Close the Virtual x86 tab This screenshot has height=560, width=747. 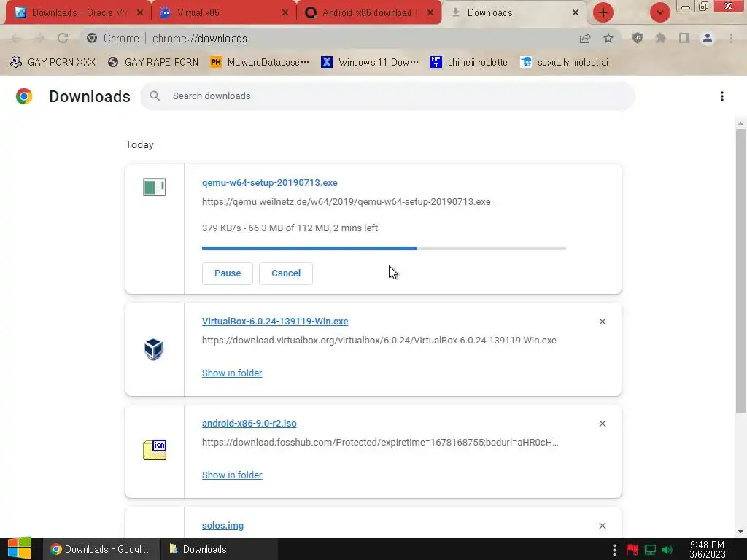point(285,13)
